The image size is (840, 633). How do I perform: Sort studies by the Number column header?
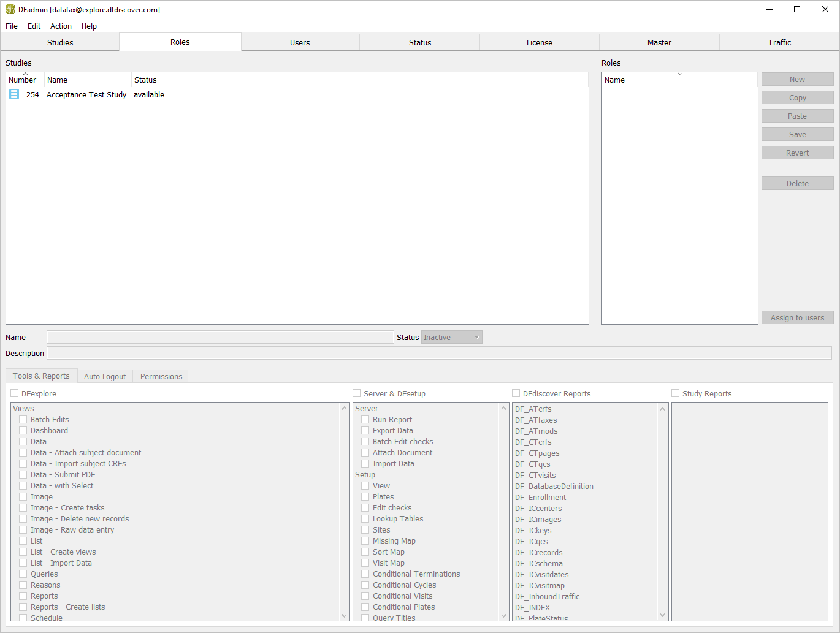pos(23,80)
